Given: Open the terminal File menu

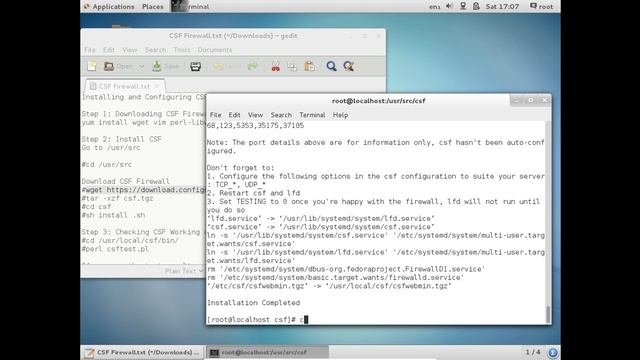Looking at the screenshot, I should pos(216,115).
